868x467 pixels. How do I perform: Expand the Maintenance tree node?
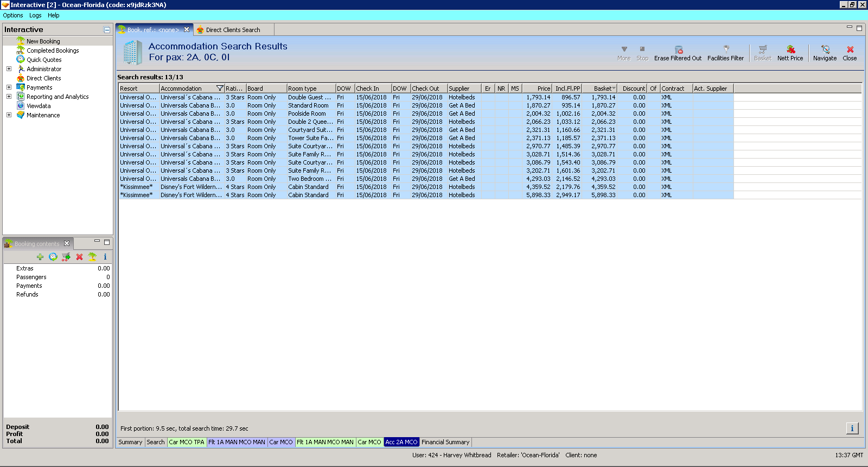[x=9, y=115]
